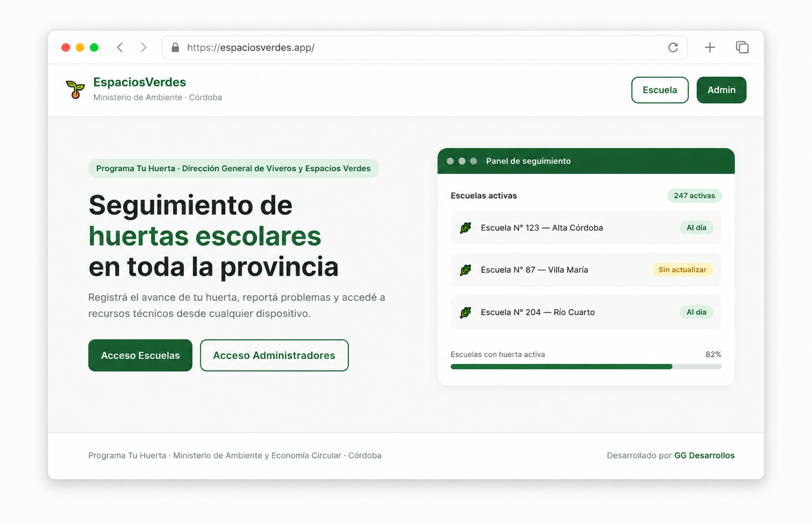Image resolution: width=812 pixels, height=526 pixels.
Task: Click Al día status for Río Cuarto
Action: point(696,312)
